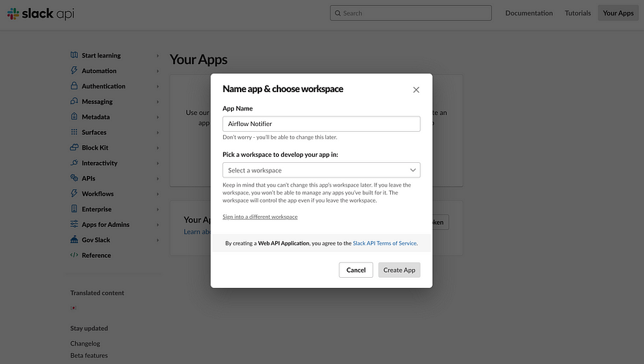Click the Surfaces grid icon
This screenshot has height=364, width=644.
74,132
